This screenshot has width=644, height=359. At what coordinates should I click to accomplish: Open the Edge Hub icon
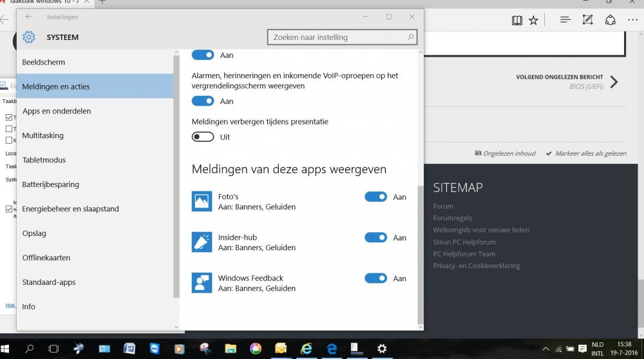click(x=565, y=20)
